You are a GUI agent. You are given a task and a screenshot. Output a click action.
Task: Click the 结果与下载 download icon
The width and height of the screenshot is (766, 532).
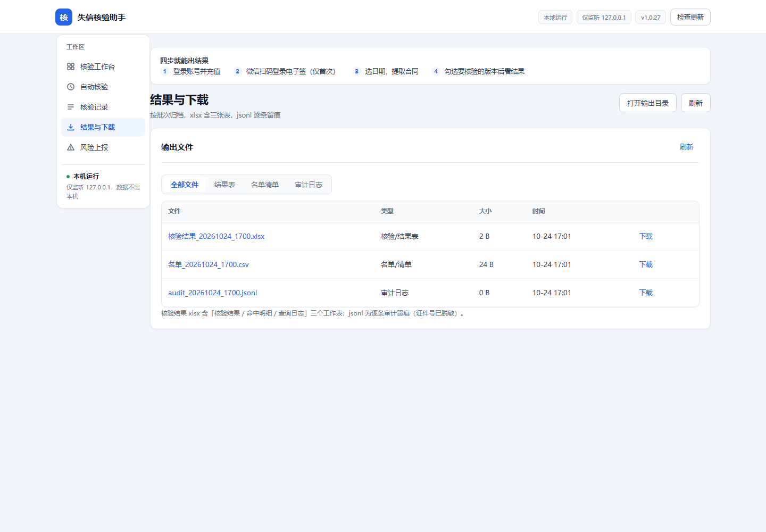(71, 127)
